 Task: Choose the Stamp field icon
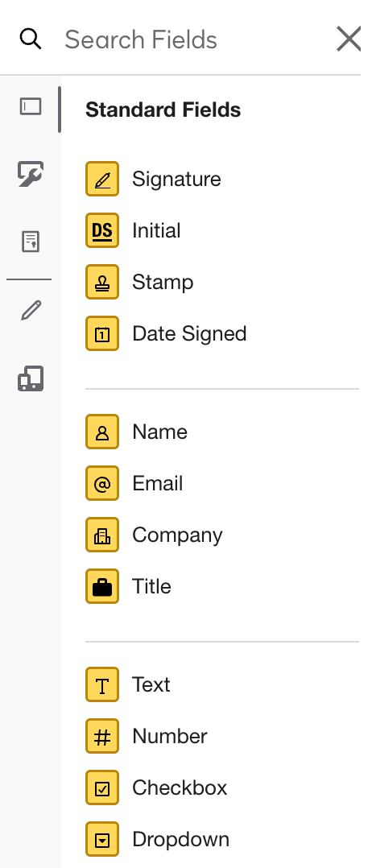click(102, 282)
